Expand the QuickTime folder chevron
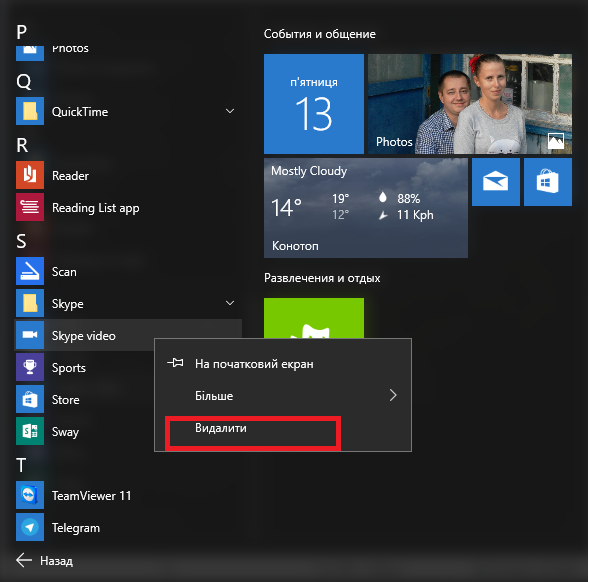 pos(230,111)
